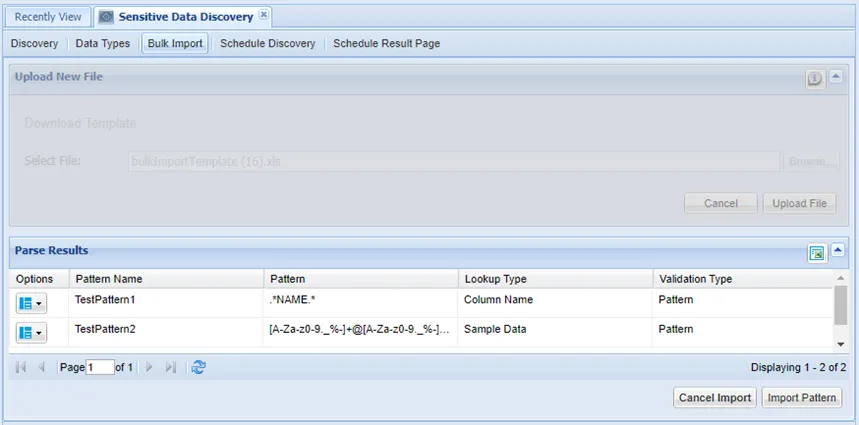Click the Sample Data lookup cell
Image resolution: width=859 pixels, height=425 pixels.
click(556, 332)
